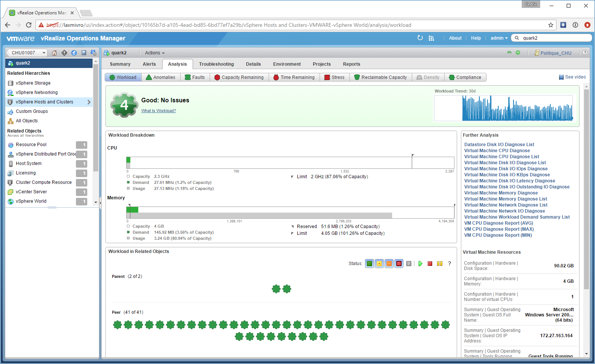Click the refresh icon in top header
The image size is (595, 364).
pyautogui.click(x=420, y=38)
